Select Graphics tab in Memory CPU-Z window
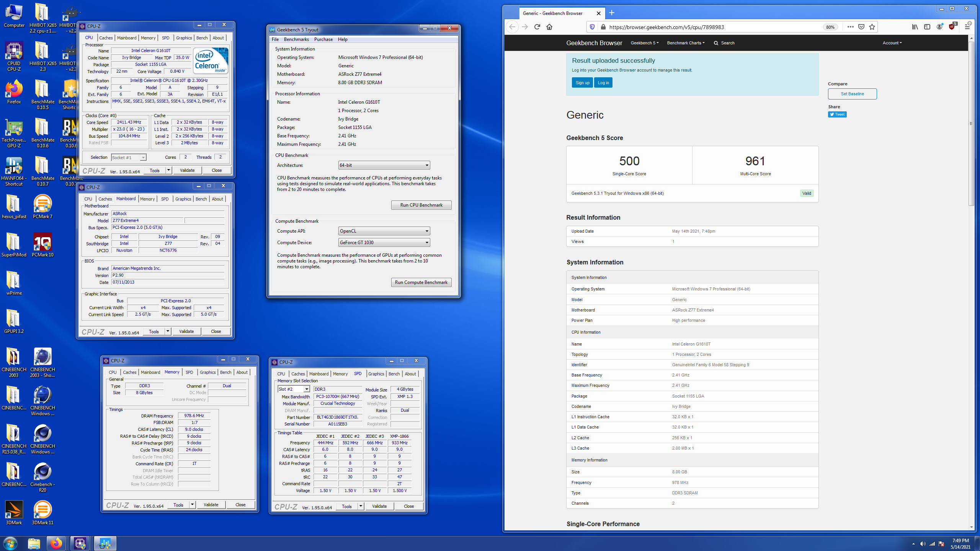980x551 pixels. point(208,372)
